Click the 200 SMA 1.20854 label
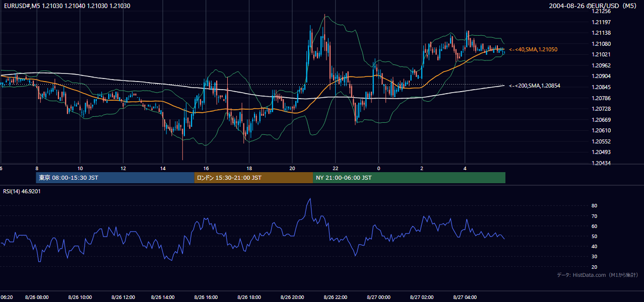 tap(535, 86)
